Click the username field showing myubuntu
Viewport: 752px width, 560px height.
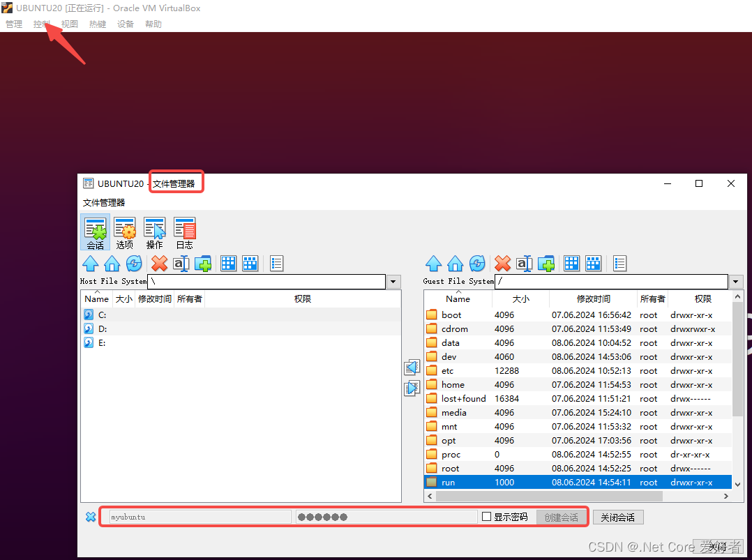tap(200, 517)
